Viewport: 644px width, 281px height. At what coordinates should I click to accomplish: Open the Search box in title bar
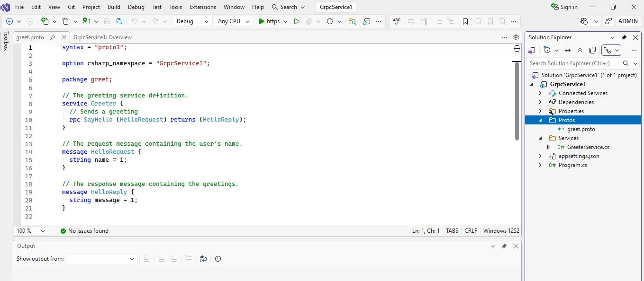288,7
